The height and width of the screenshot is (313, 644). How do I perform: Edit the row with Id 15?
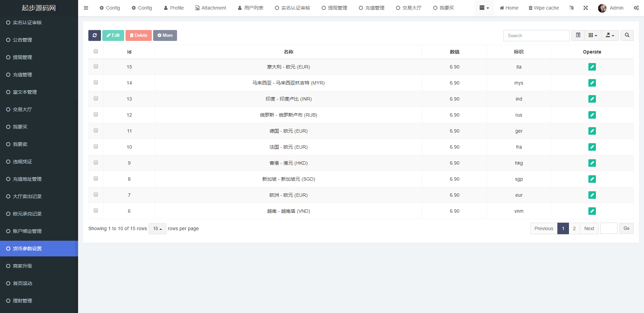592,67
